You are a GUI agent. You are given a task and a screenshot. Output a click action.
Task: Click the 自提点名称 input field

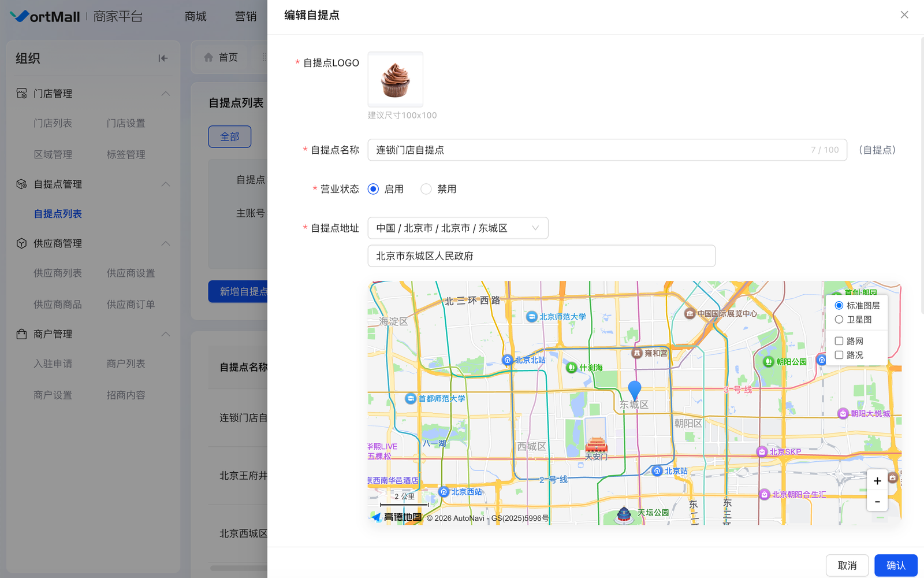[x=589, y=150]
